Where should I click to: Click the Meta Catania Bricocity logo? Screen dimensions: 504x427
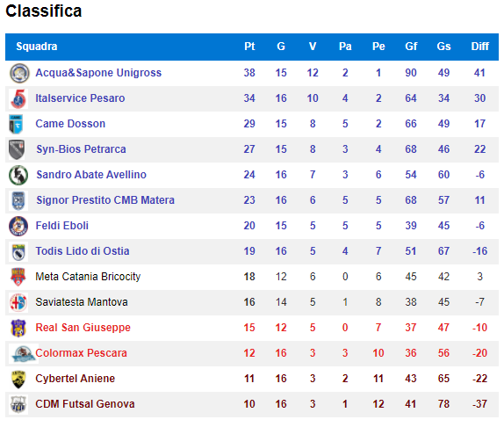[x=18, y=277]
